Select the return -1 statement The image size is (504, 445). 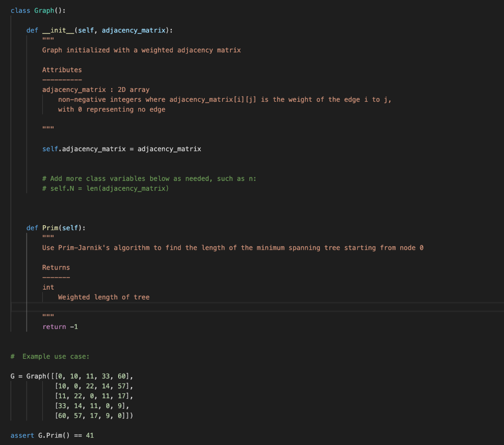pos(60,326)
